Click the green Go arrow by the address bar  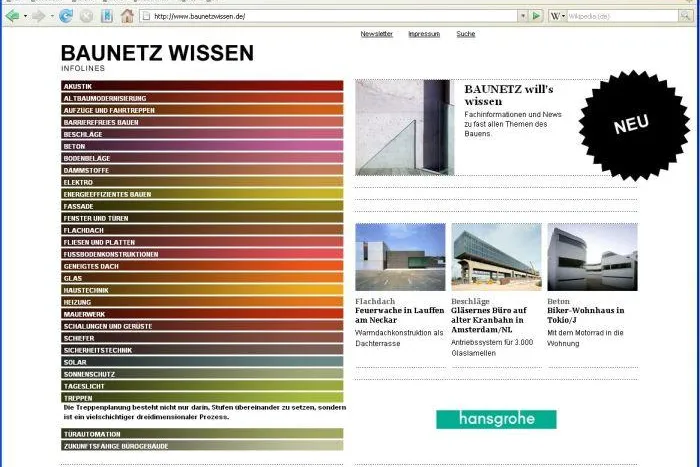click(x=536, y=16)
